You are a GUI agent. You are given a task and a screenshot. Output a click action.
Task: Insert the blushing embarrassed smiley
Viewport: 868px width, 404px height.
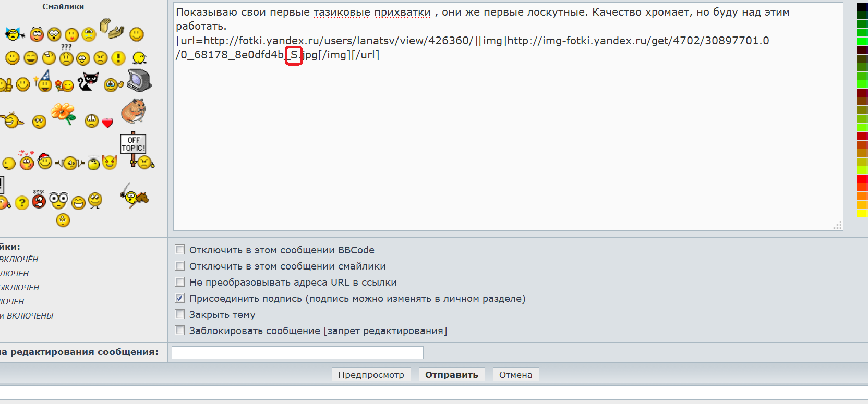(x=37, y=34)
